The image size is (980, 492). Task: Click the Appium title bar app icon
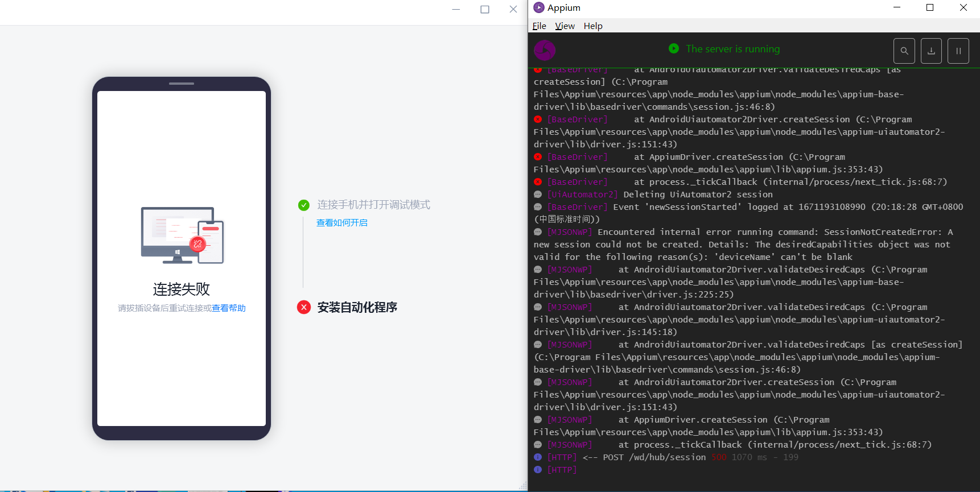tap(538, 7)
